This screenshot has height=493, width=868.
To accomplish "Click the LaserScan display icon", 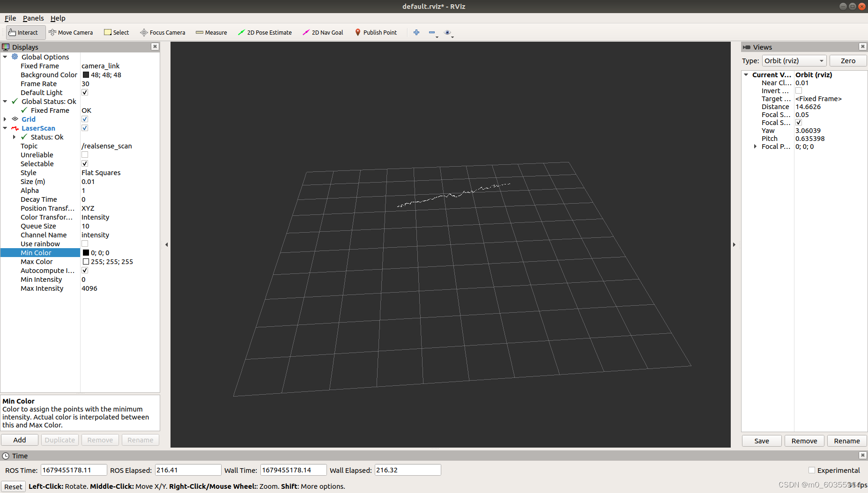I will coord(15,128).
